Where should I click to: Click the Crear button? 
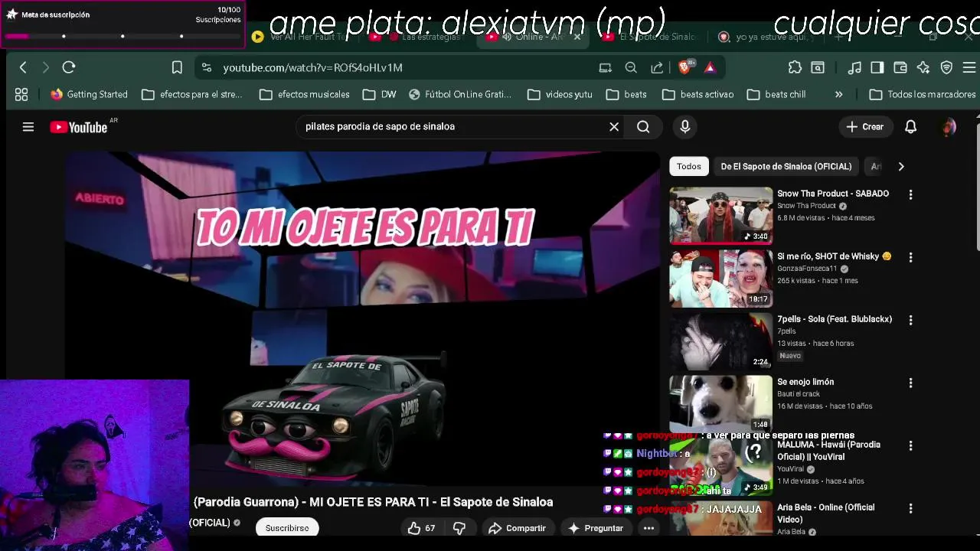(865, 126)
